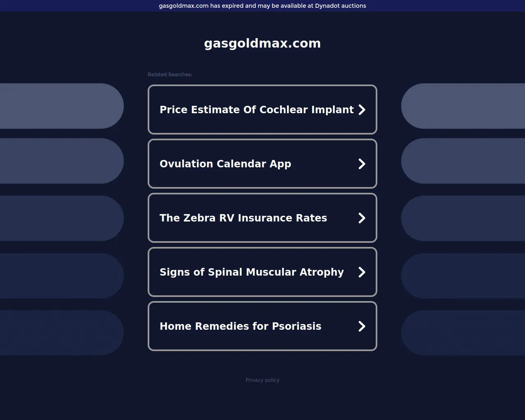
Task: Click the chevron on Home Remedies for Psoriasis
Action: pyautogui.click(x=362, y=326)
